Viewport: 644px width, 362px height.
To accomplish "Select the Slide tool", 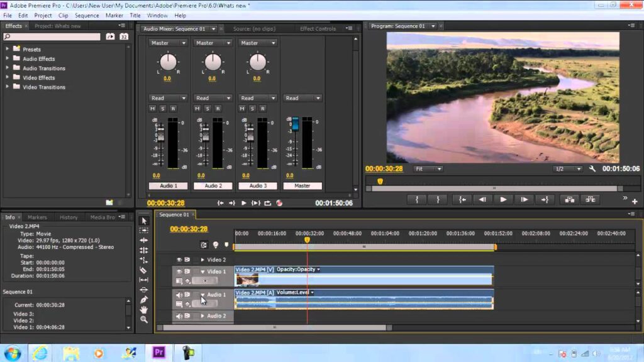I will (144, 290).
